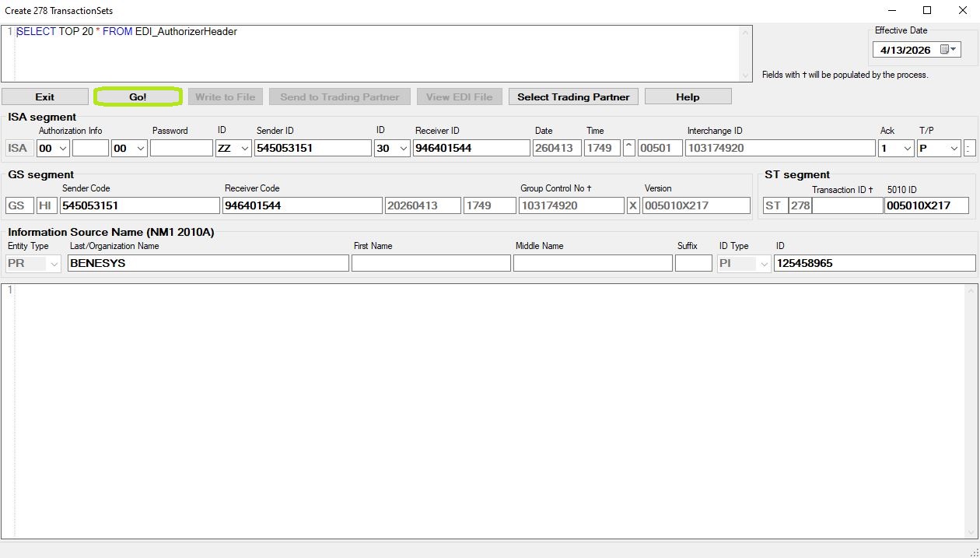Click the 5010 ID field

click(927, 205)
